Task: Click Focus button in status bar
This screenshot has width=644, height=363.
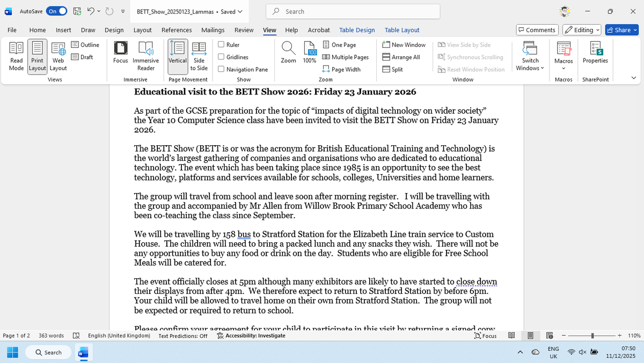Action: (486, 336)
